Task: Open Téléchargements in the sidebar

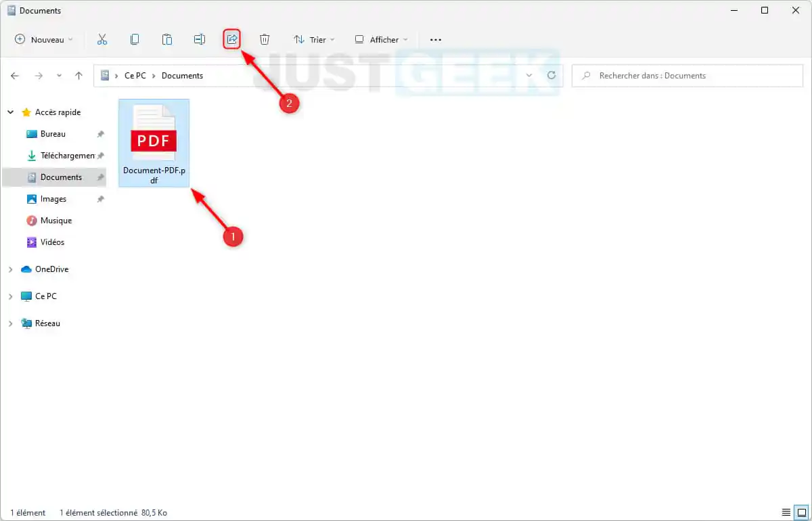Action: coord(61,156)
